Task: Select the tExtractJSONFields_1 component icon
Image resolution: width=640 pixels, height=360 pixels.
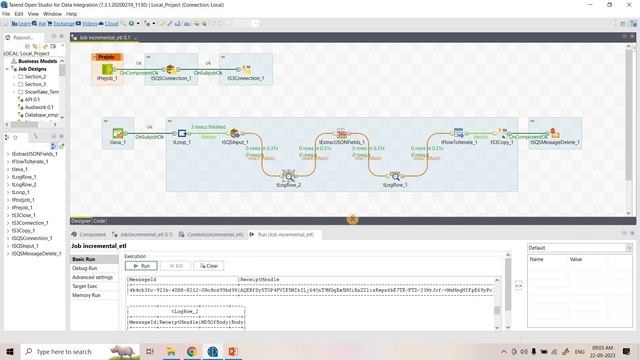Action: (x=341, y=133)
